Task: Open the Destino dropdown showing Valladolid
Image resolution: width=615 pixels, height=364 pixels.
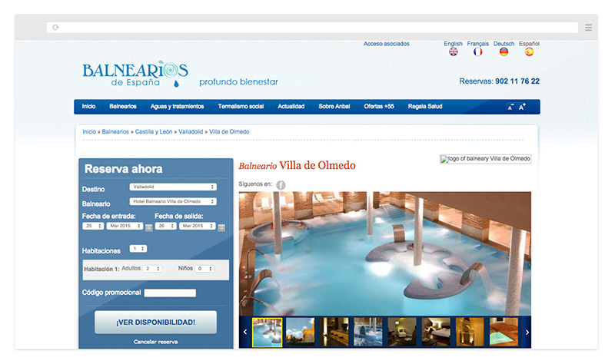Action: (173, 187)
